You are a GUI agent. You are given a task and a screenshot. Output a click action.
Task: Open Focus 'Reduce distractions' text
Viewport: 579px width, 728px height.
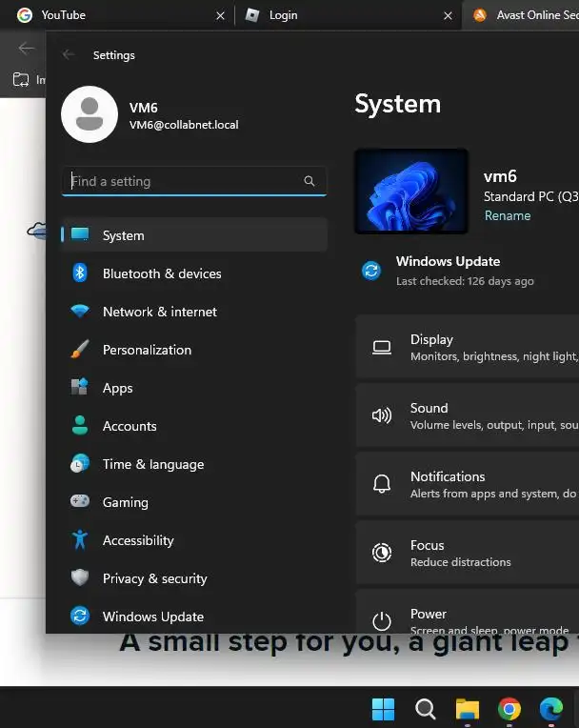coord(460,562)
